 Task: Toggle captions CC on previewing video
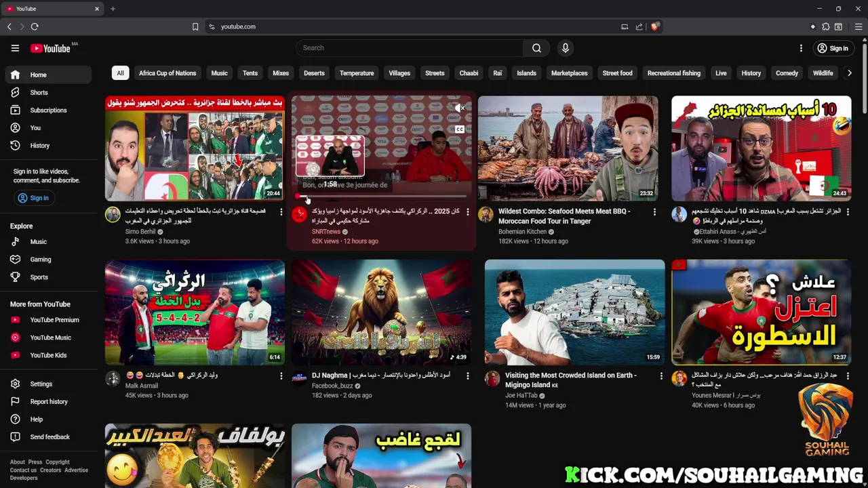pos(460,129)
